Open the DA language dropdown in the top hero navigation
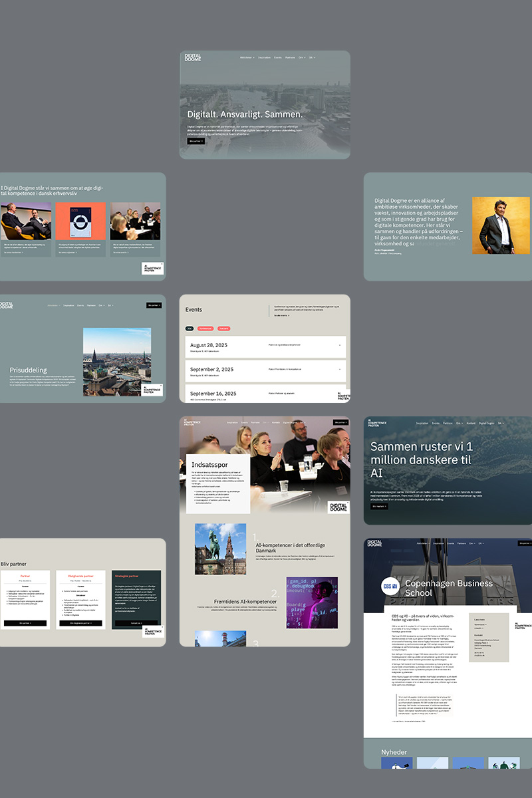Screen dimensions: 532x798 tap(312, 58)
